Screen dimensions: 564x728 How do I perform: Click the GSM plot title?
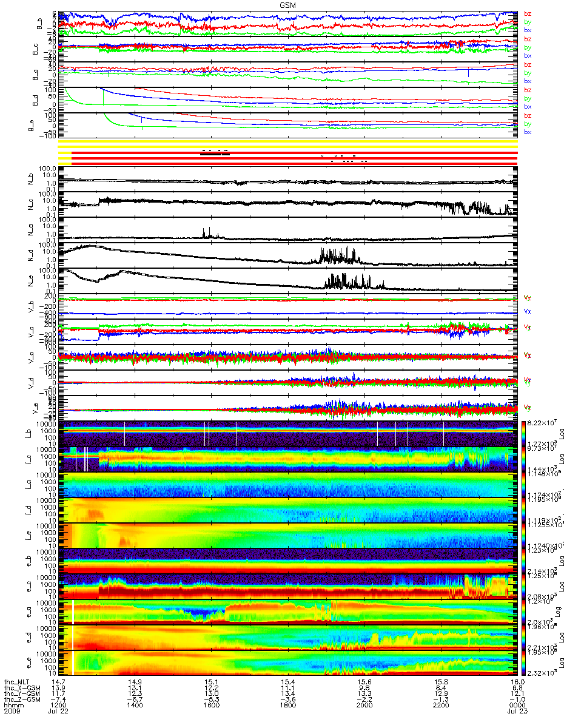pos(288,4)
